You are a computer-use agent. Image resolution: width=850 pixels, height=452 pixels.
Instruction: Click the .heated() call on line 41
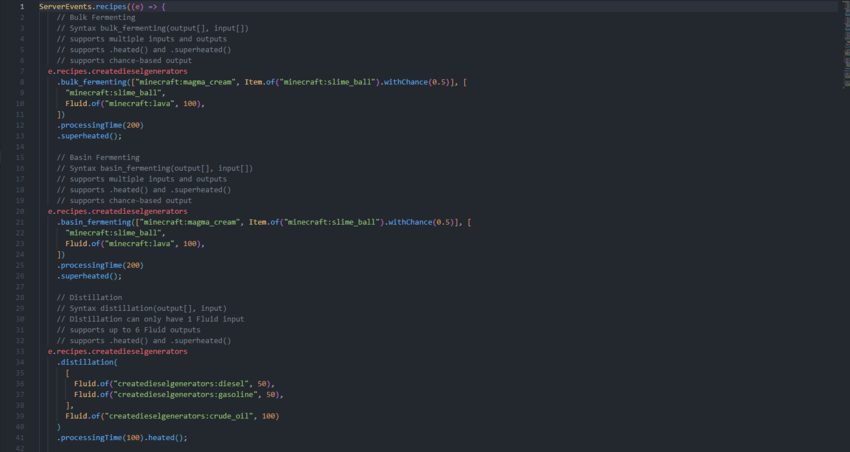coord(166,437)
